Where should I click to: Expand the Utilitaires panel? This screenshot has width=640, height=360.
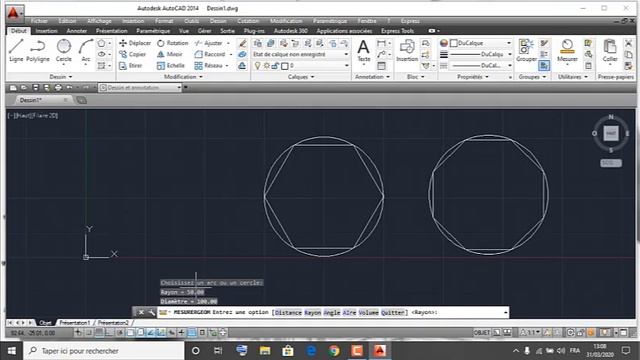tap(573, 77)
